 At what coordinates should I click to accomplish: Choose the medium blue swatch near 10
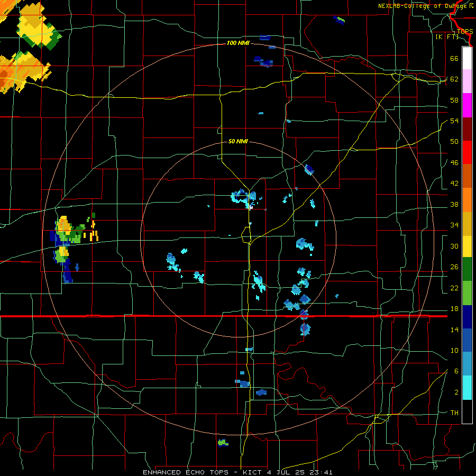point(467,340)
